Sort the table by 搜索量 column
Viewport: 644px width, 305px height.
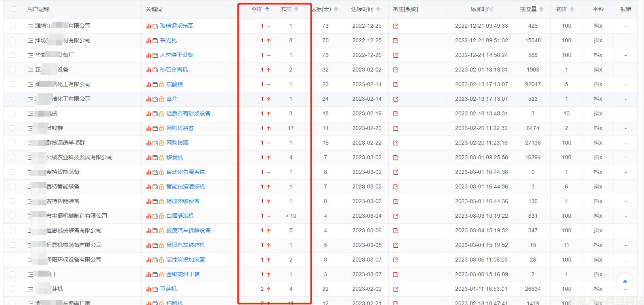tap(531, 9)
